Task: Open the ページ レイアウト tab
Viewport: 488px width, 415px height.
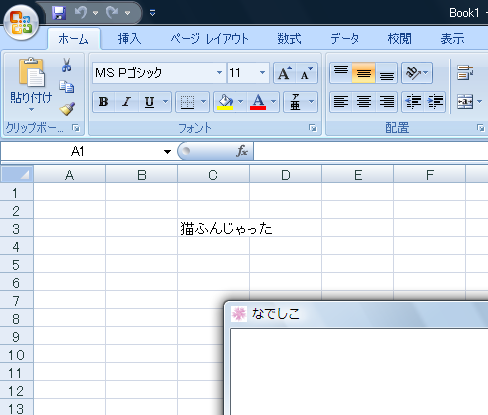Action: (x=210, y=39)
